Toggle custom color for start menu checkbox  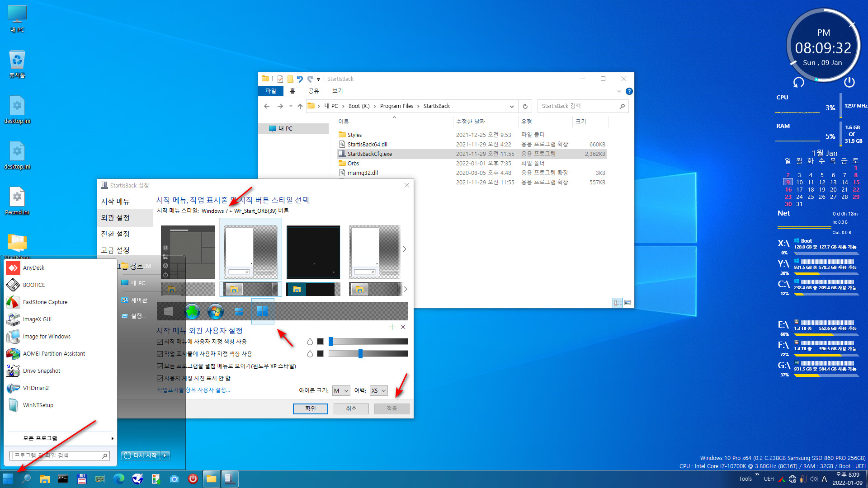pos(160,342)
